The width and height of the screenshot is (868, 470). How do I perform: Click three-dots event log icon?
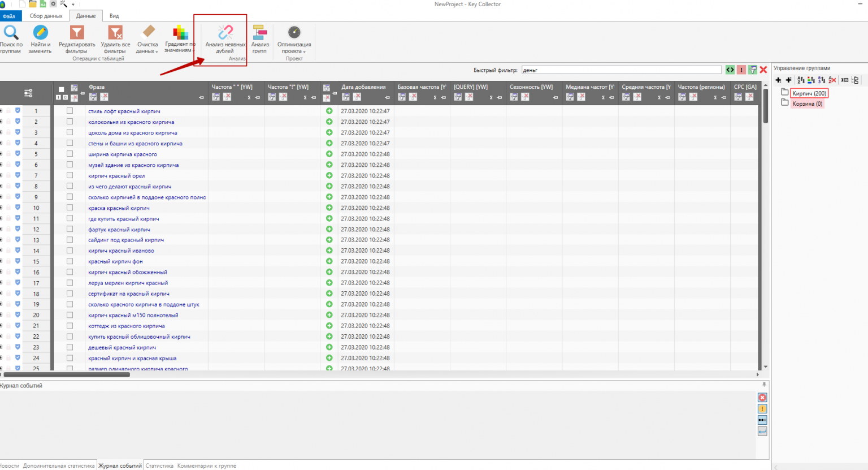coord(762,420)
